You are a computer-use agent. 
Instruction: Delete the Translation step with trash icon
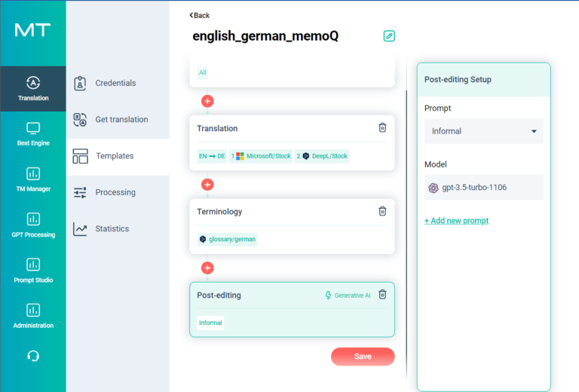coord(382,128)
